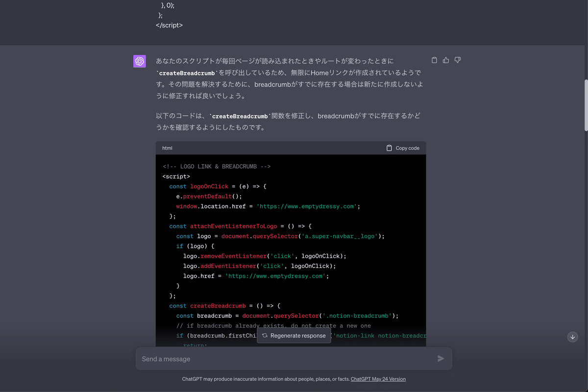Viewport: 588px width, 392px height.
Task: Click the e.preventDefault() line
Action: pyautogui.click(x=209, y=196)
